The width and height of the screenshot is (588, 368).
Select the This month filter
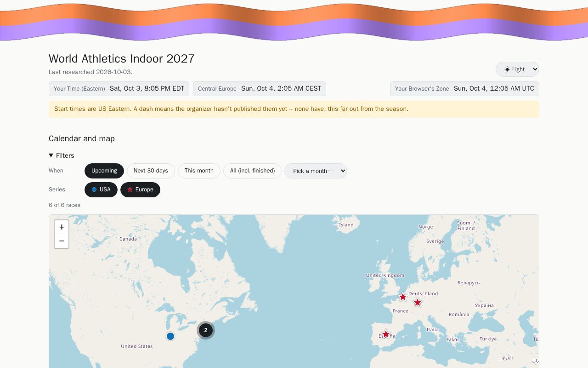coord(199,171)
